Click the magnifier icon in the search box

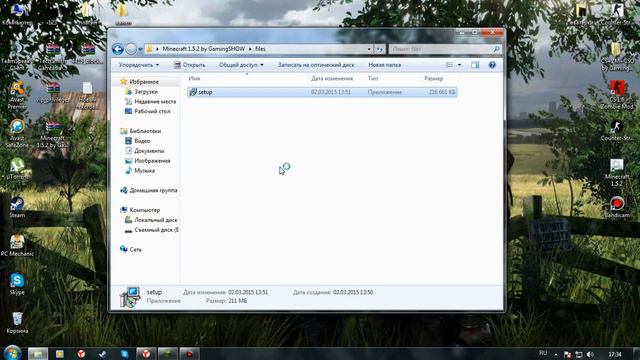[496, 49]
